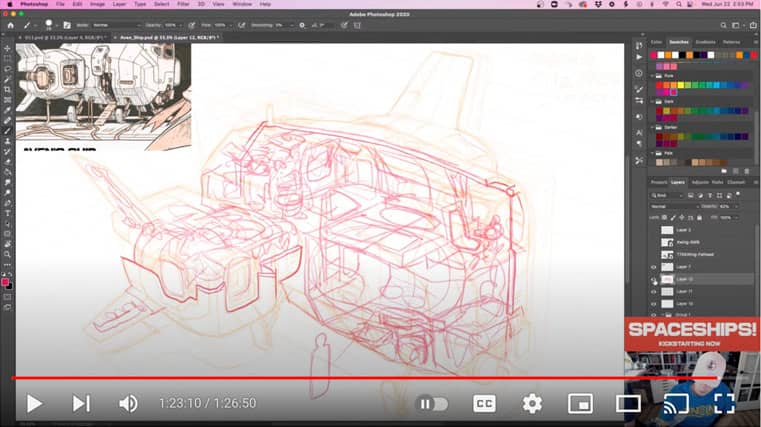Play the video
Screen dimensions: 761x427
click(34, 404)
